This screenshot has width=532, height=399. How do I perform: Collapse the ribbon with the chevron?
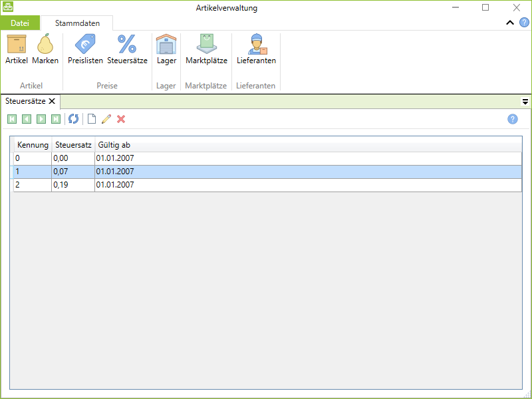[510, 23]
